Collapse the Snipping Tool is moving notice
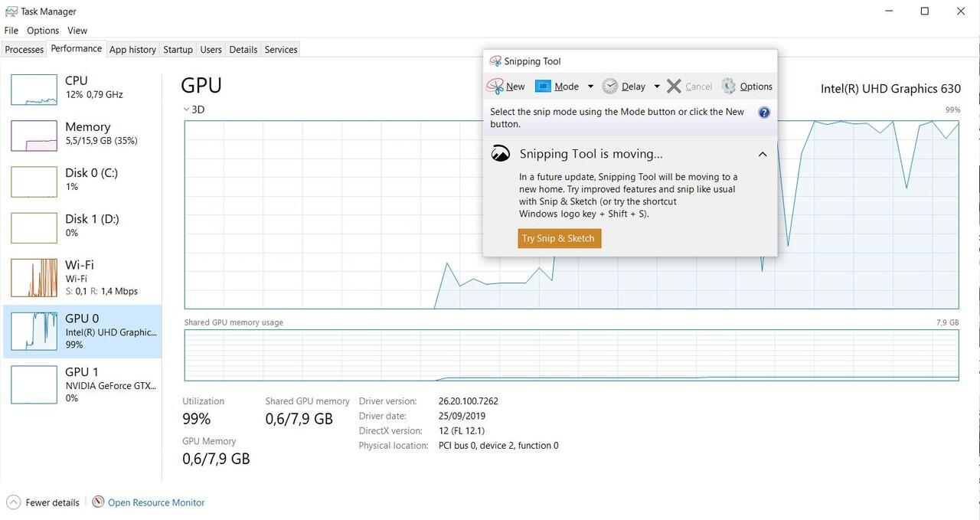Screen dimensions: 980x520 [x=763, y=154]
